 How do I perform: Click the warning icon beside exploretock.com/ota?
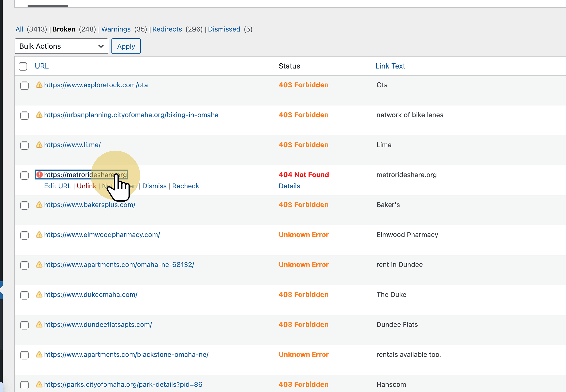(39, 85)
